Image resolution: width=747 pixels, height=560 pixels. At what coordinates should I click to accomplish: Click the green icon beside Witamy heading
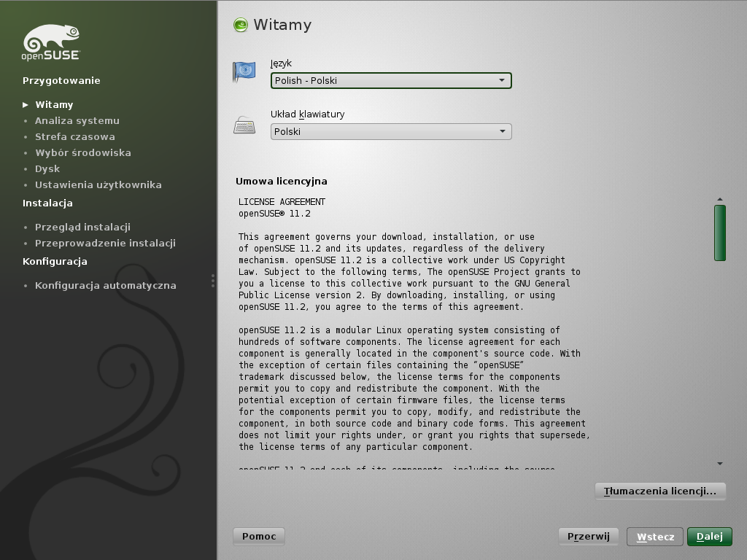[x=240, y=26]
